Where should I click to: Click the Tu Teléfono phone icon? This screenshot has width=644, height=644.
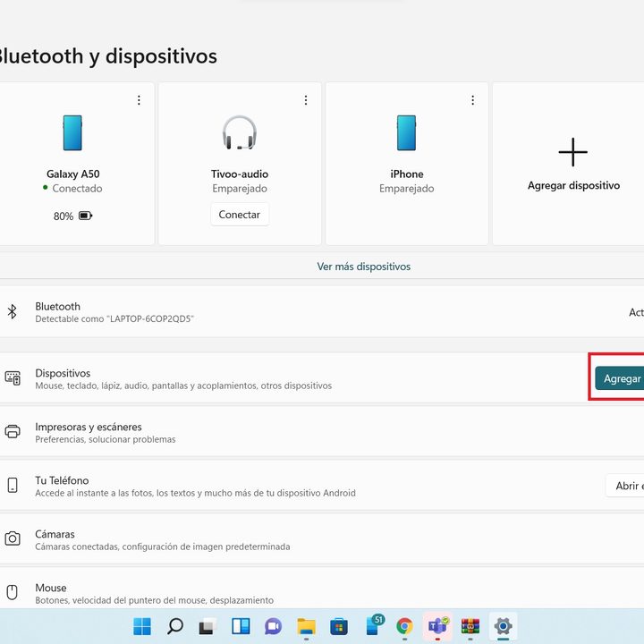coord(13,485)
